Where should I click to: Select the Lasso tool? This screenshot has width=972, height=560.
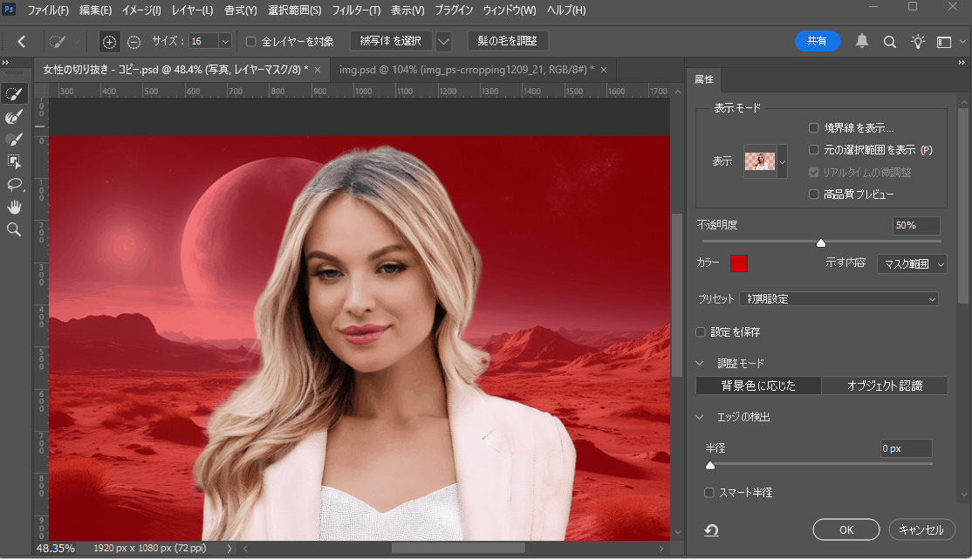pos(14,184)
